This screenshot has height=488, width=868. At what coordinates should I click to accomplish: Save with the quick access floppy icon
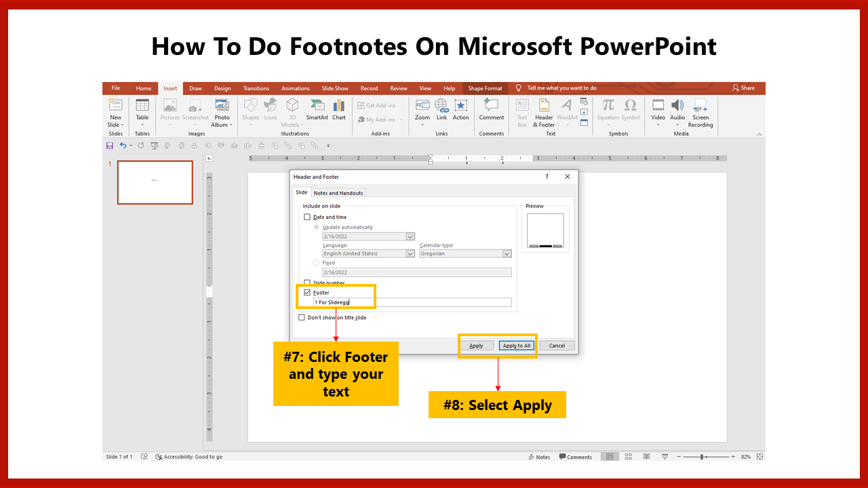tap(110, 145)
